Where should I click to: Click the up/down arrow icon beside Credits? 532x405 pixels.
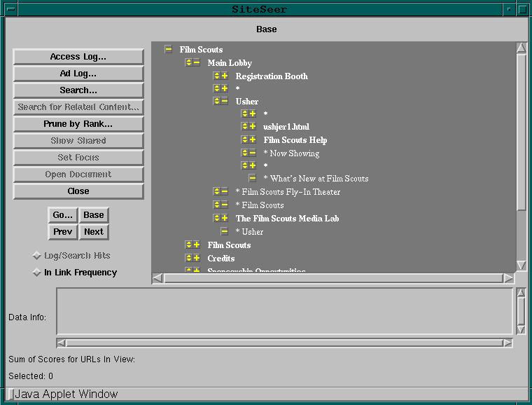coord(188,258)
